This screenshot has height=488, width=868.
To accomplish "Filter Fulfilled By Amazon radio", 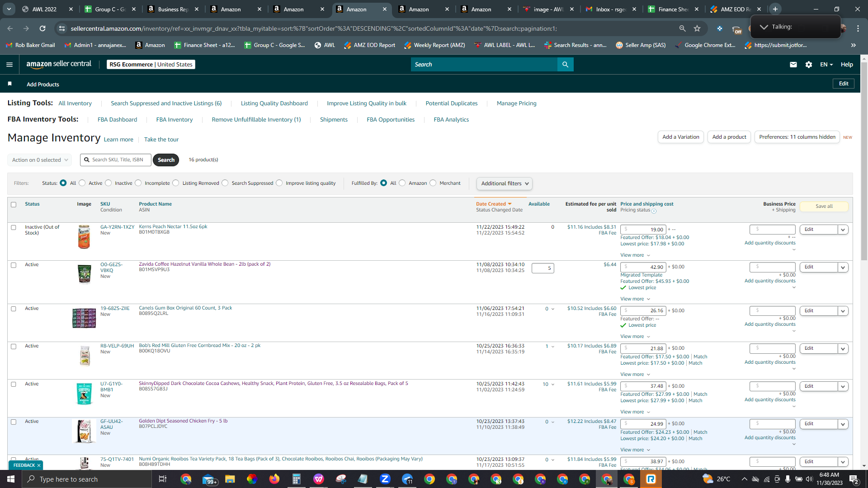I will point(402,183).
